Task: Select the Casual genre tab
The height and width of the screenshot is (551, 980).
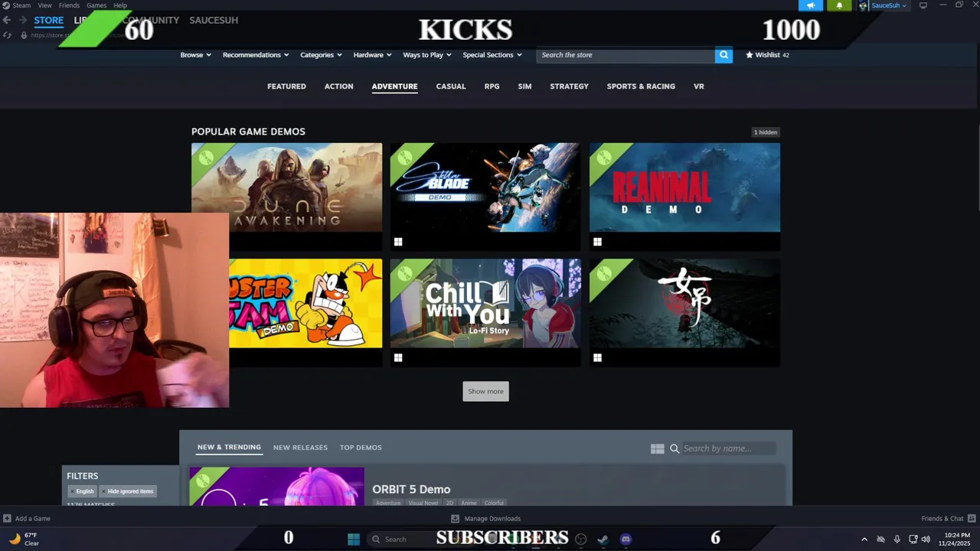Action: pyautogui.click(x=451, y=86)
